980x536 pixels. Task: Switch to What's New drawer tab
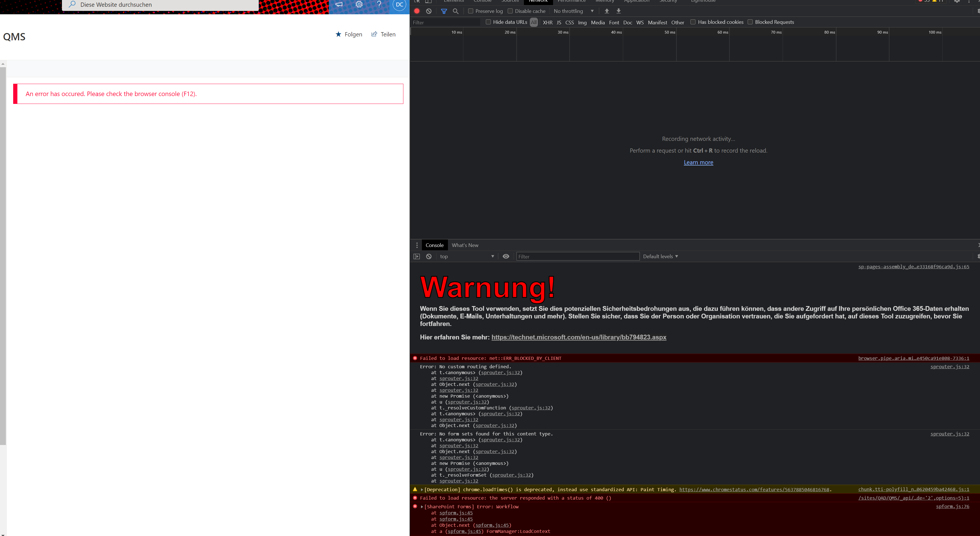coord(465,245)
